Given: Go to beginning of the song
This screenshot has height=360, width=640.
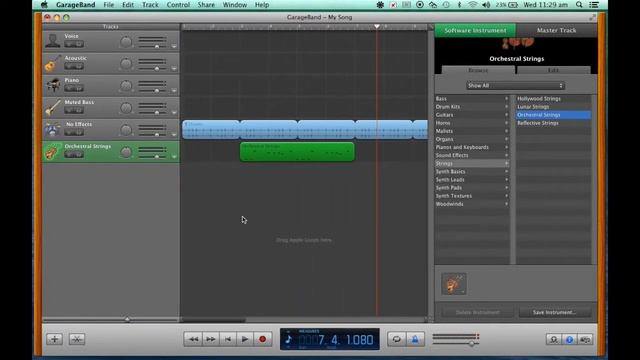Looking at the screenshot, I should coord(228,339).
